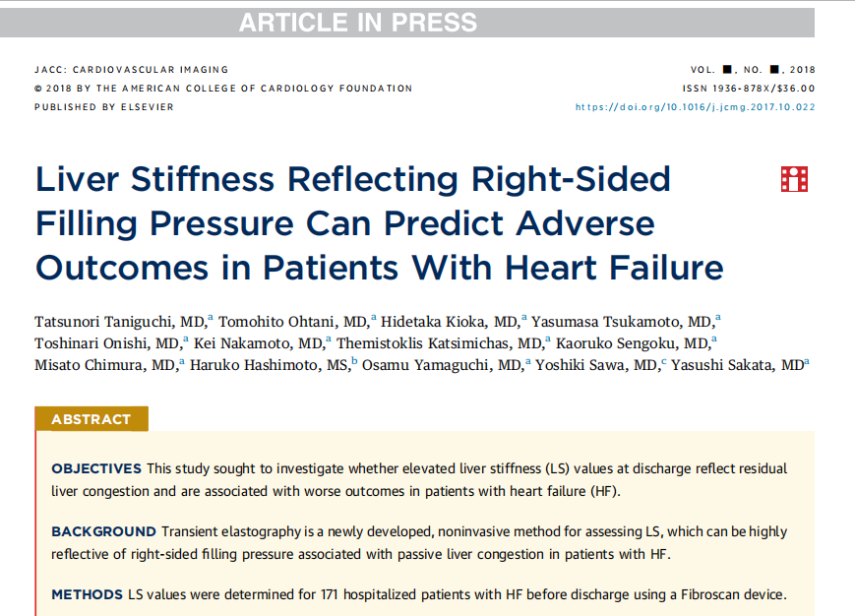Click the red CrossMark grid icon
The height and width of the screenshot is (616, 855).
pos(794,179)
